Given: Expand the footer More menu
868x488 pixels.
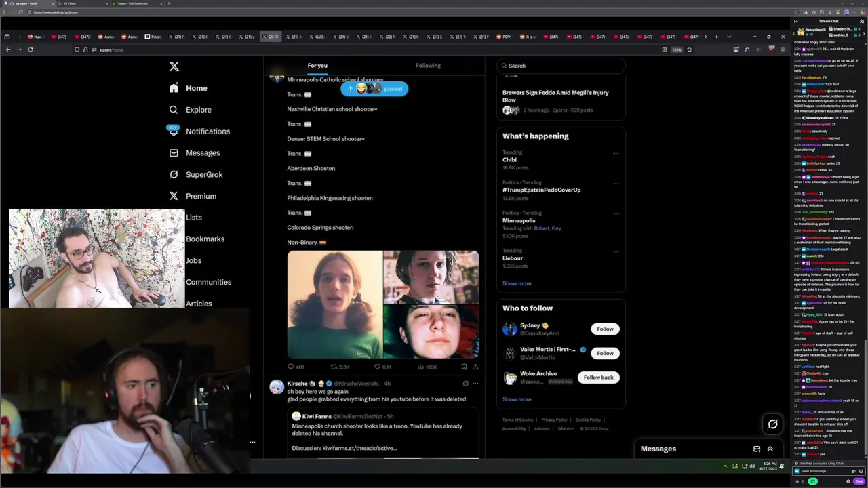Looking at the screenshot, I should 566,428.
